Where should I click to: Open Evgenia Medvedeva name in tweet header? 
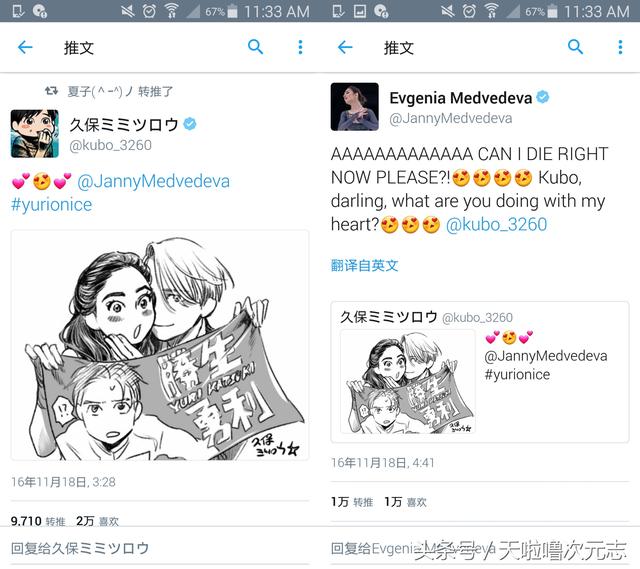tap(460, 98)
